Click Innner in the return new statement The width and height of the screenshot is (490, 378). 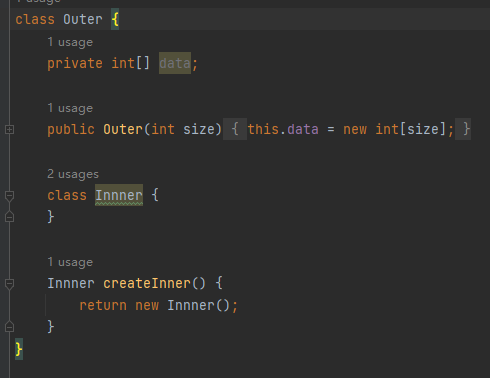click(x=191, y=305)
